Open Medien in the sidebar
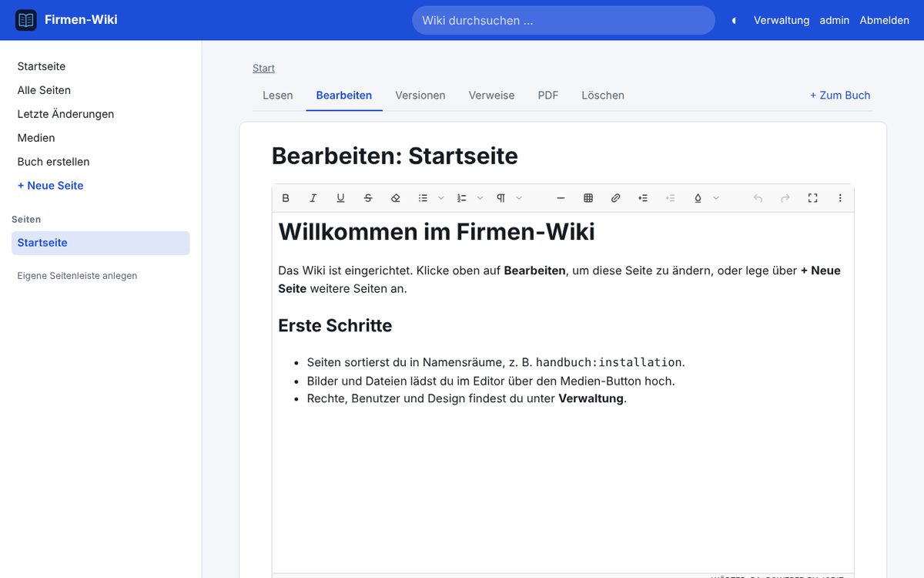This screenshot has height=578, width=924. 36,138
